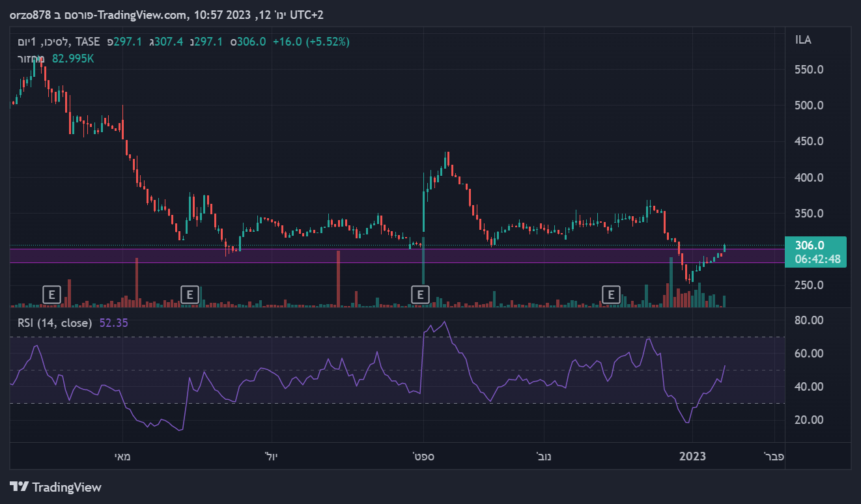The image size is (861, 504).
Task: Select the green 306.0 current price label
Action: click(x=810, y=245)
